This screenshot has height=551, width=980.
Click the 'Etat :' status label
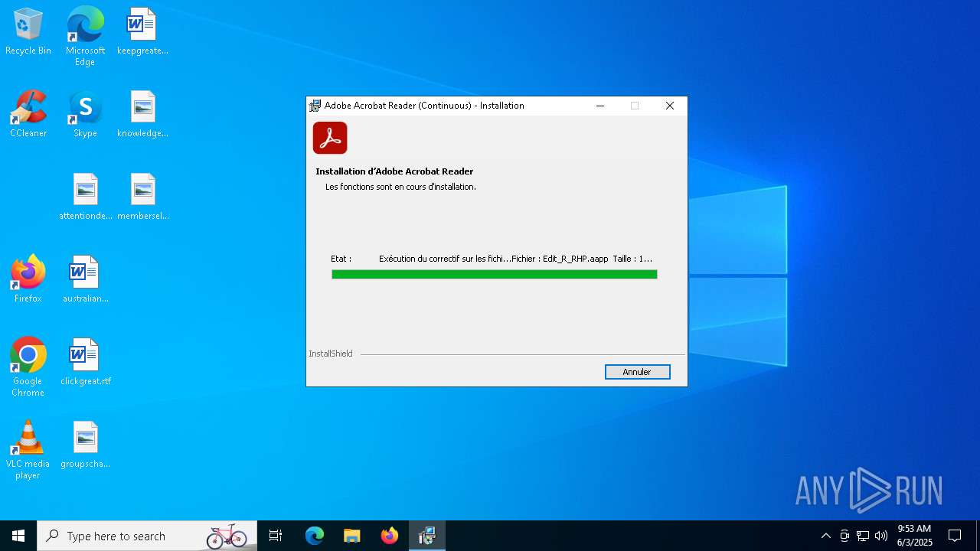[341, 259]
